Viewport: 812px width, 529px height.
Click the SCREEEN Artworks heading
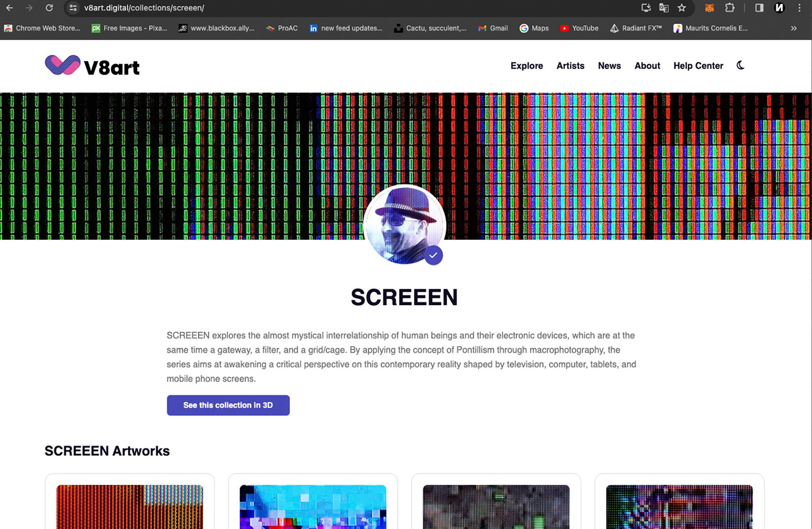pyautogui.click(x=107, y=451)
